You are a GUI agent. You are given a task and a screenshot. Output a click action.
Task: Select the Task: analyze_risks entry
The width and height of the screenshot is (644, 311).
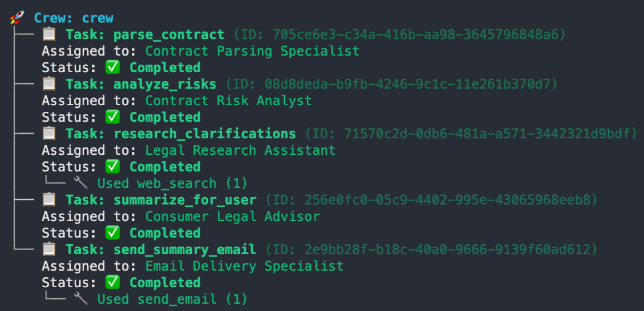[140, 84]
